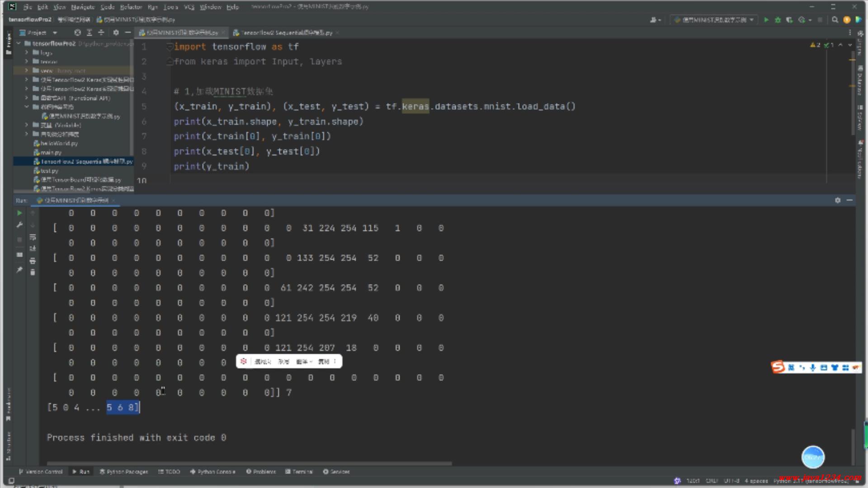Clear all Run console output with the trash icon
Viewport: 868px width, 488px height.
coord(33,272)
